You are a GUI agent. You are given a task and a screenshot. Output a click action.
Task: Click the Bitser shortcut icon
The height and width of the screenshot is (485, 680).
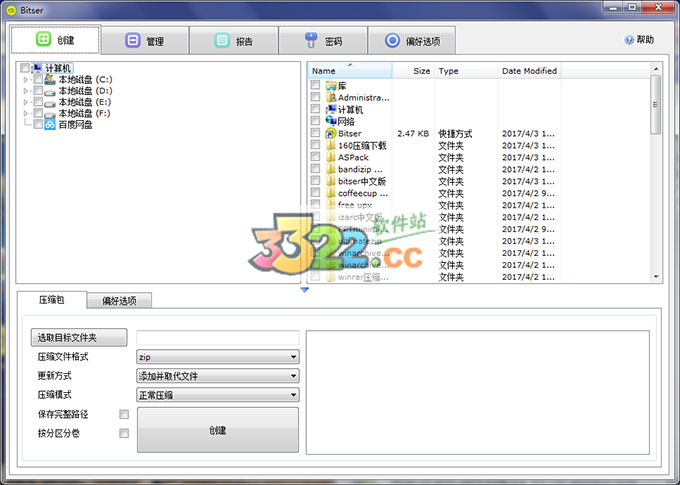331,133
